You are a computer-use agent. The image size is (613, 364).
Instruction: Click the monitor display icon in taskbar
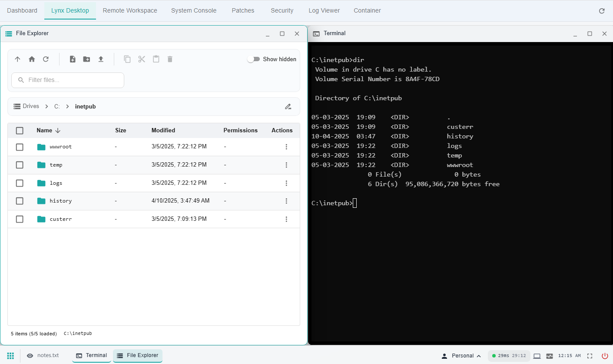click(x=537, y=356)
